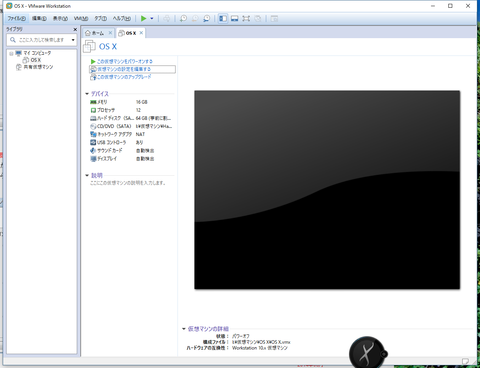This screenshot has height=368, width=480.
Task: Open the snapshot manager toolbar icon
Action: click(x=207, y=18)
